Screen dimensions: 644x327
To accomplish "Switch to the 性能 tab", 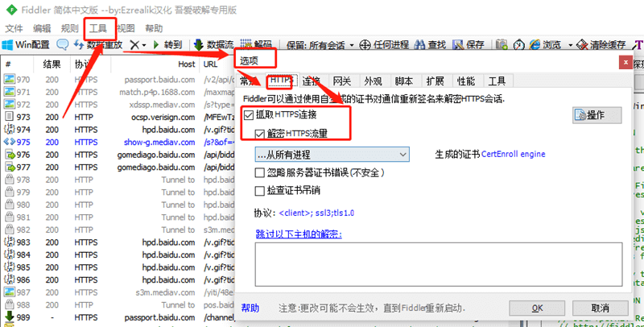I will coord(466,81).
